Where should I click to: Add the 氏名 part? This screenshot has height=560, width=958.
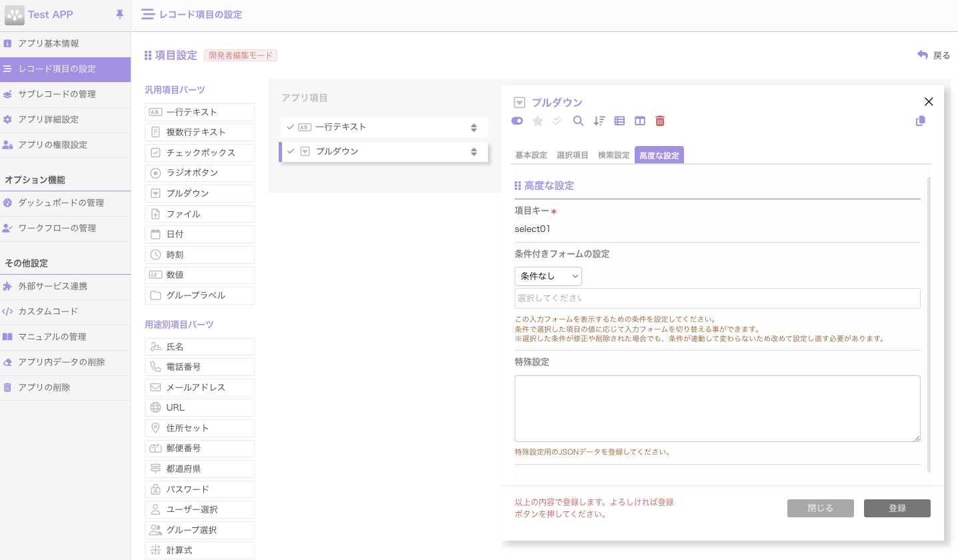tap(199, 347)
